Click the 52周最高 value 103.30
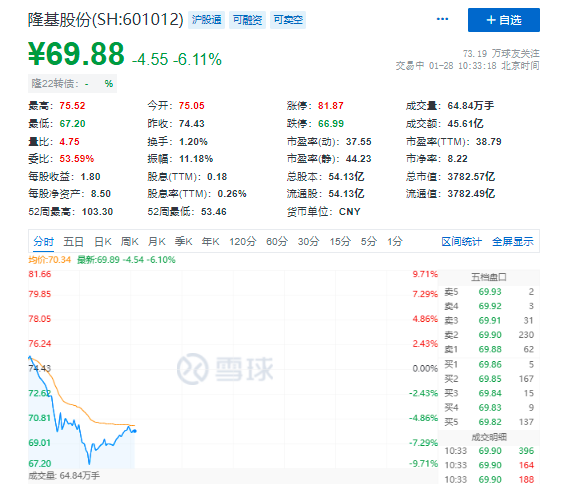Image resolution: width=567 pixels, height=484 pixels. [x=97, y=212]
